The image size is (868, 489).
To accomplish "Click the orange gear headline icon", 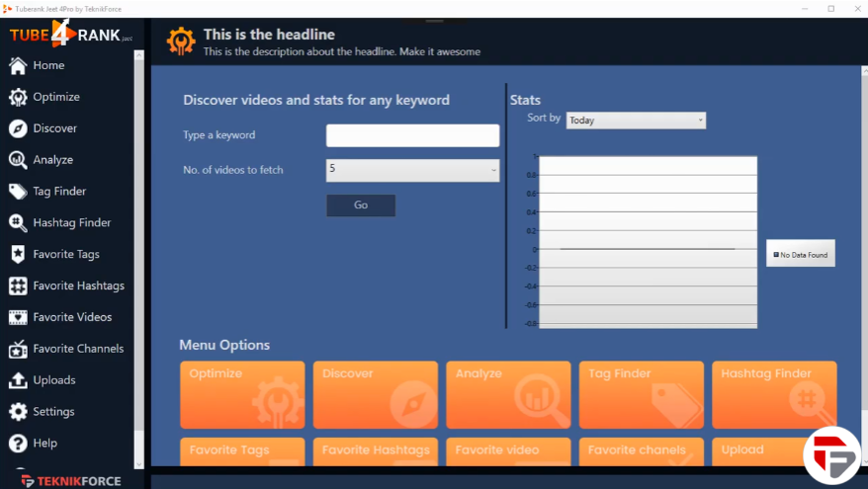I will (x=181, y=41).
